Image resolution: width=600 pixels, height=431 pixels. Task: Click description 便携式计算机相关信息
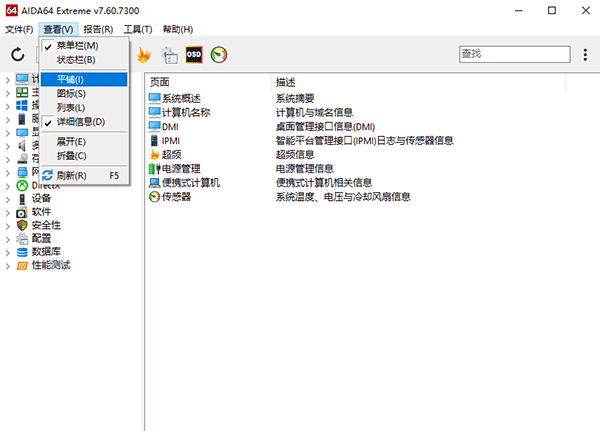[324, 183]
